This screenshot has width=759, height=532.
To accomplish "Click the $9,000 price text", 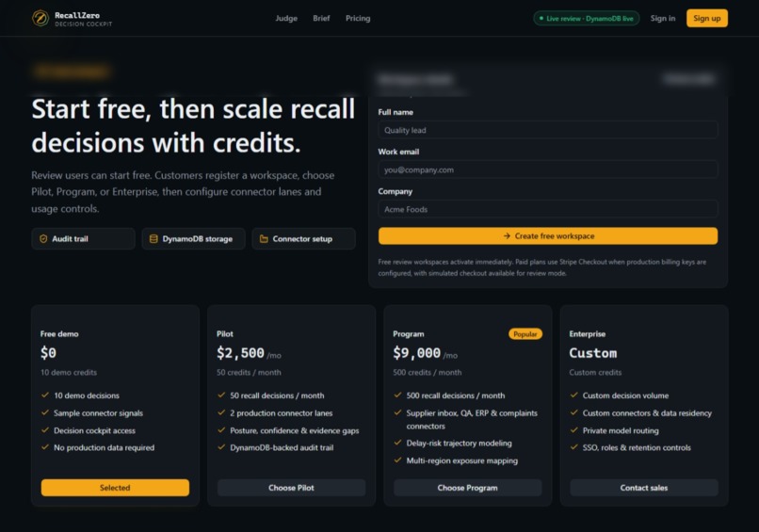I will (x=417, y=353).
